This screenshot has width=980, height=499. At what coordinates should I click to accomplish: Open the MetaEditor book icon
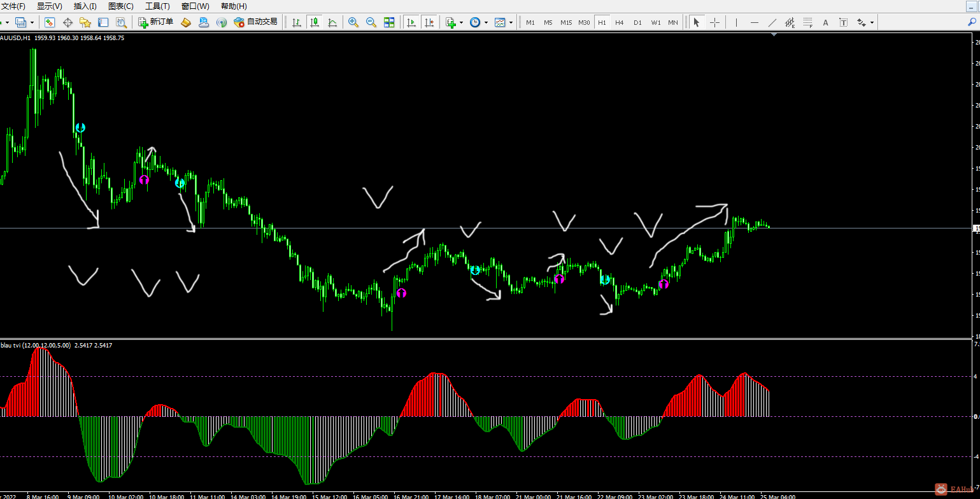[x=186, y=22]
